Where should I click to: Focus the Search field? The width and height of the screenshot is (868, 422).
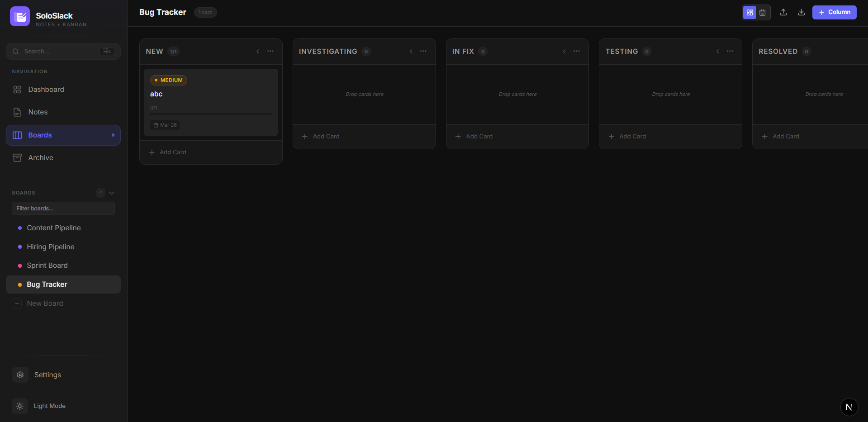63,51
